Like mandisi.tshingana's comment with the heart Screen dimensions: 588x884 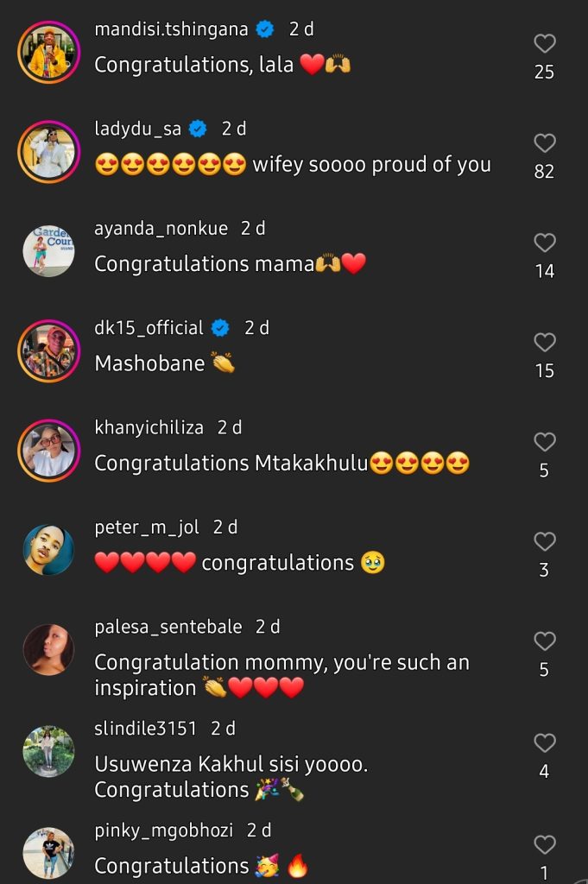coord(544,44)
